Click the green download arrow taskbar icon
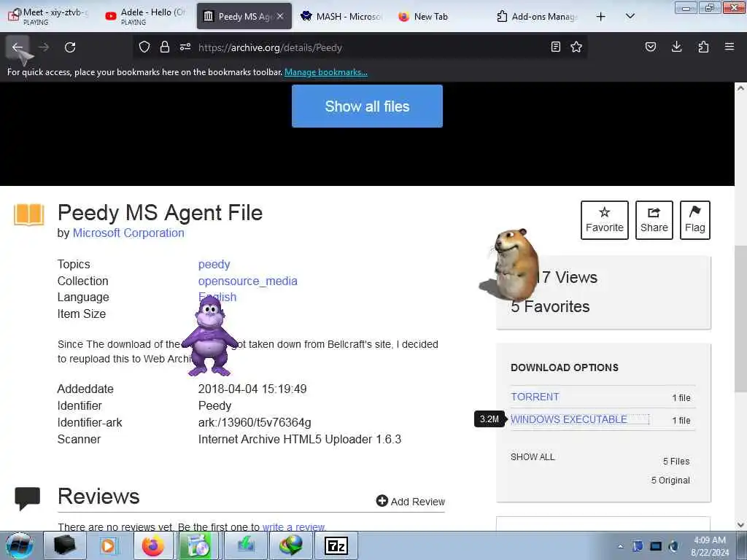 point(246,545)
